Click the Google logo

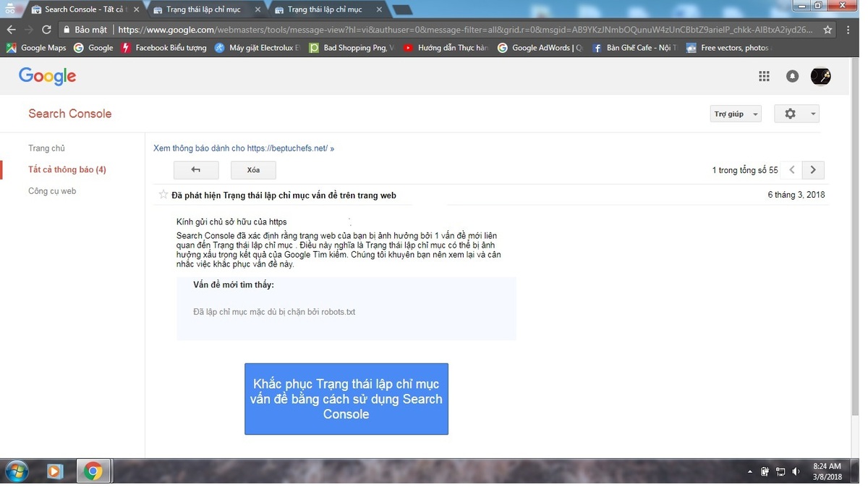tap(47, 76)
